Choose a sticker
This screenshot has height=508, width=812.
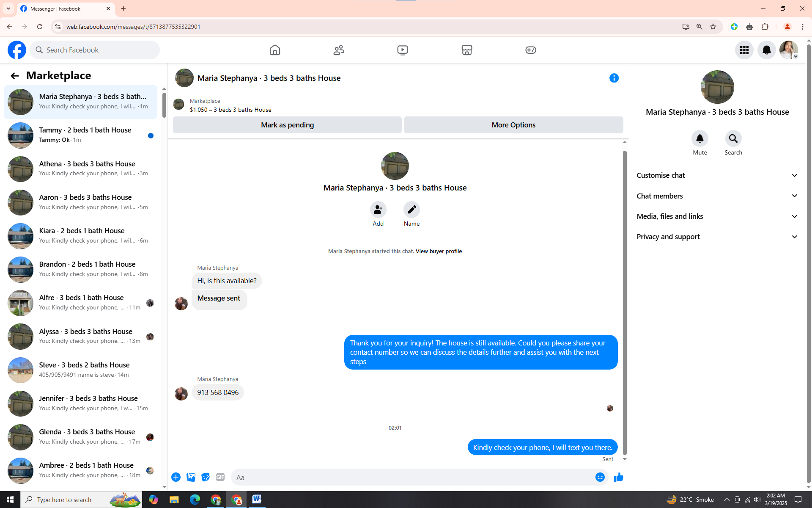(206, 477)
